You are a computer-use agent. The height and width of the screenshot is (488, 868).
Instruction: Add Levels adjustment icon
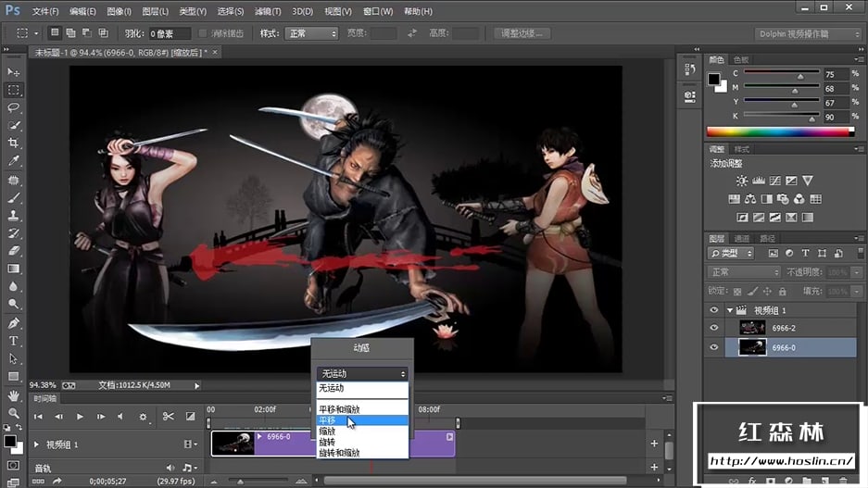(759, 181)
